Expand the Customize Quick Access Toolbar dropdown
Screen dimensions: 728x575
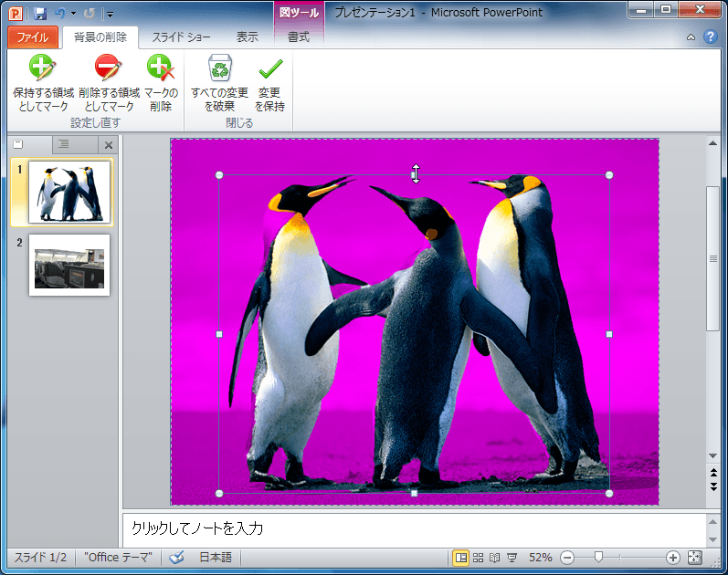point(110,14)
